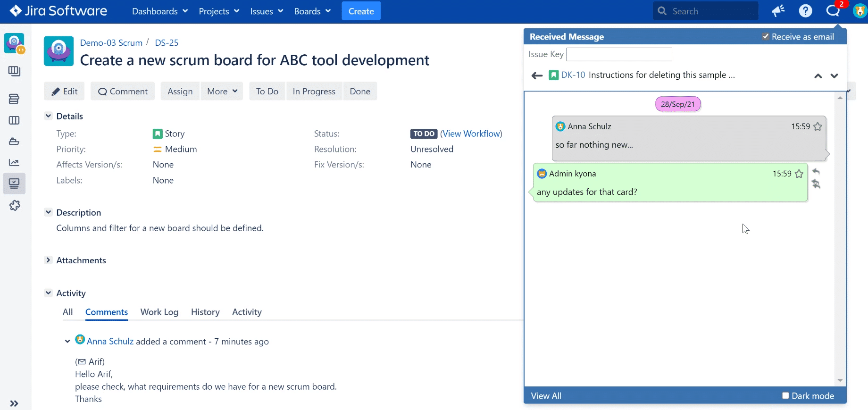Open the chat messages notification icon
The height and width of the screenshot is (410, 868).
click(x=833, y=11)
